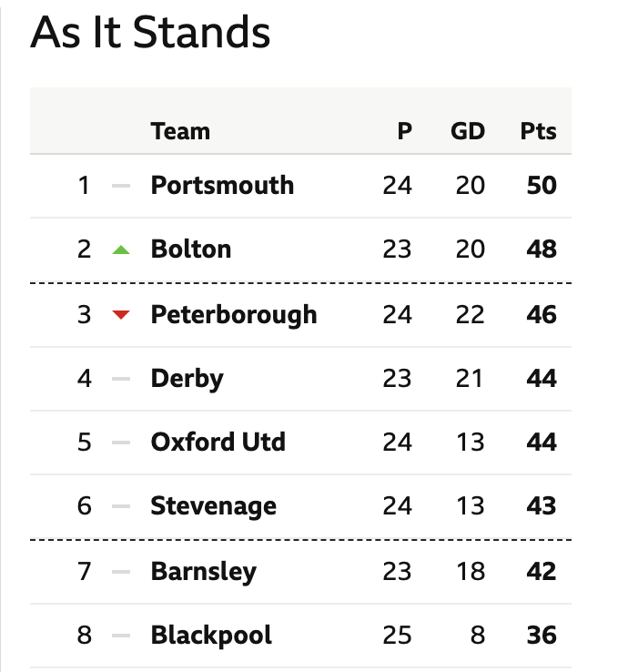Open the Blackpool team link
628x672 pixels.
(212, 636)
